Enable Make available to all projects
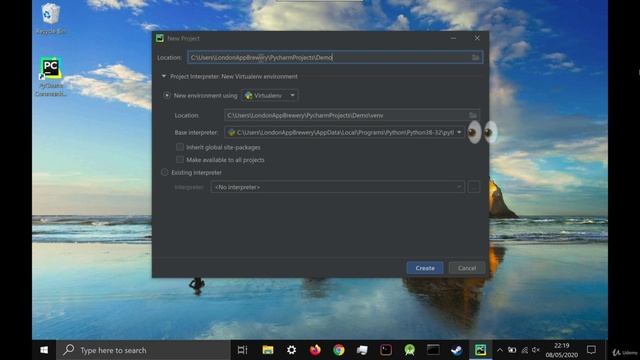Viewport: 640px width, 360px height. click(x=180, y=160)
